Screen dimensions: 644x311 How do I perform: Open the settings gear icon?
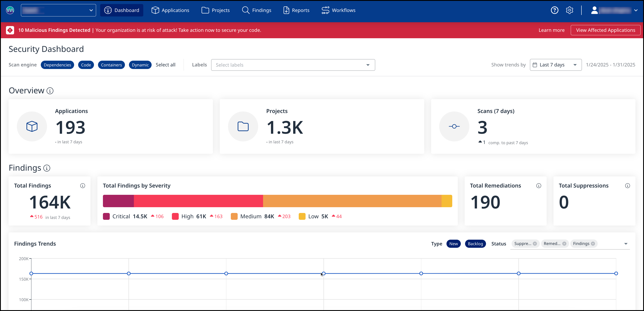coord(569,10)
